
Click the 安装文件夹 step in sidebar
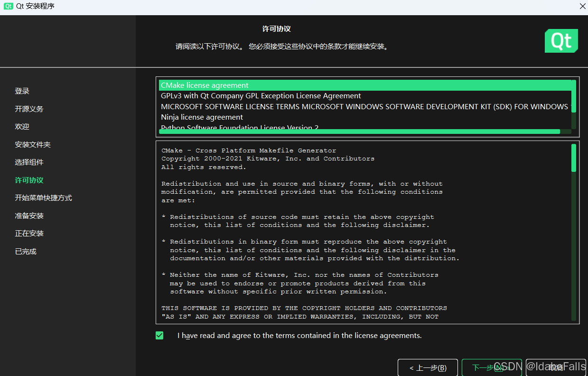[33, 145]
